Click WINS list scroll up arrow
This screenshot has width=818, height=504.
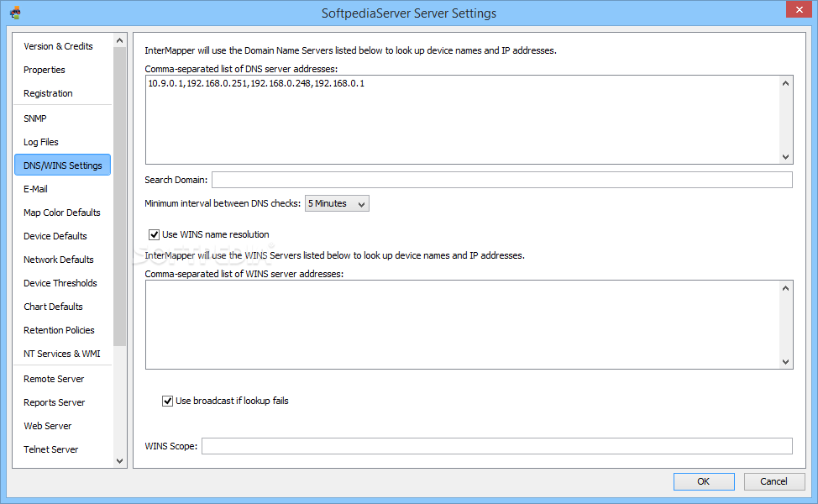tap(785, 288)
